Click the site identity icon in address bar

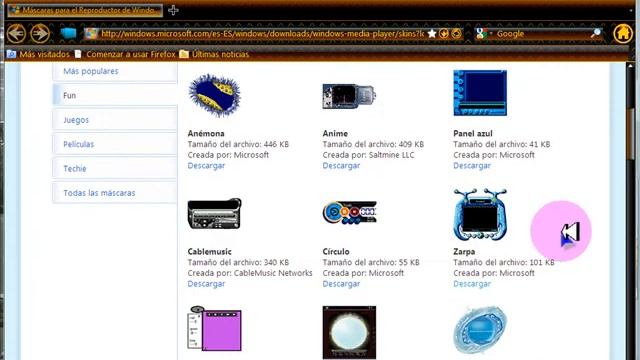pos(91,33)
